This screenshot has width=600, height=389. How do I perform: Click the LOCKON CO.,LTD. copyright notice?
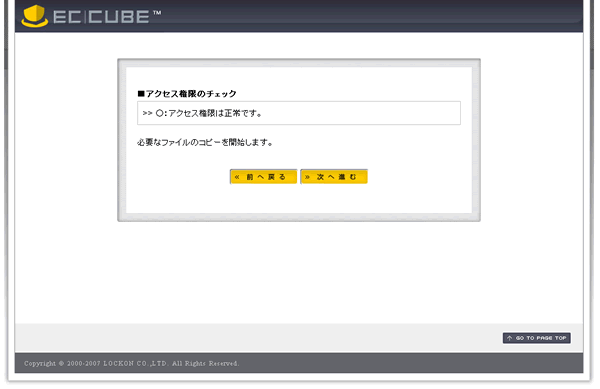coord(132,363)
